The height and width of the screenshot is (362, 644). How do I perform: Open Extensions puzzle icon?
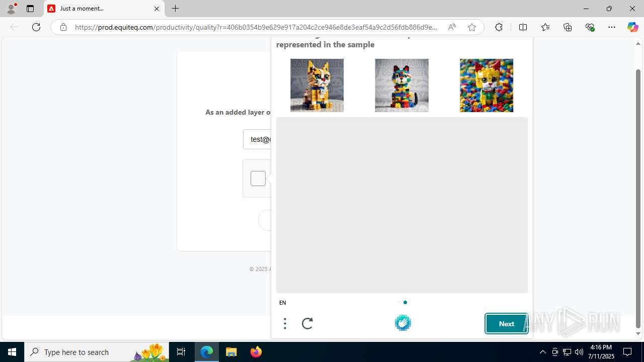[x=499, y=27]
